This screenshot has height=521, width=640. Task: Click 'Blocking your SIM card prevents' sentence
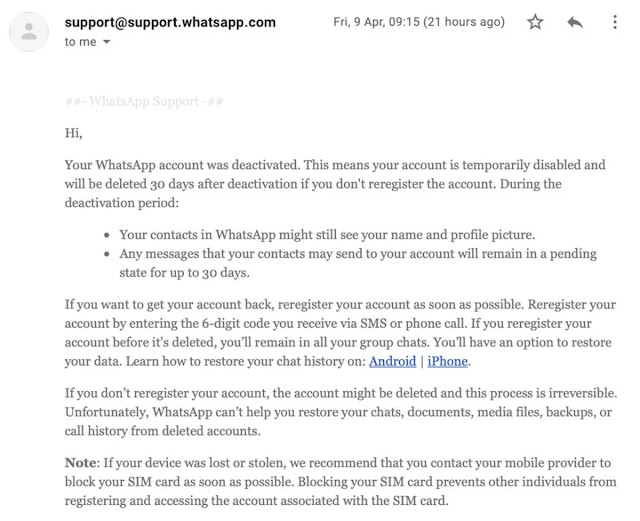(340, 491)
